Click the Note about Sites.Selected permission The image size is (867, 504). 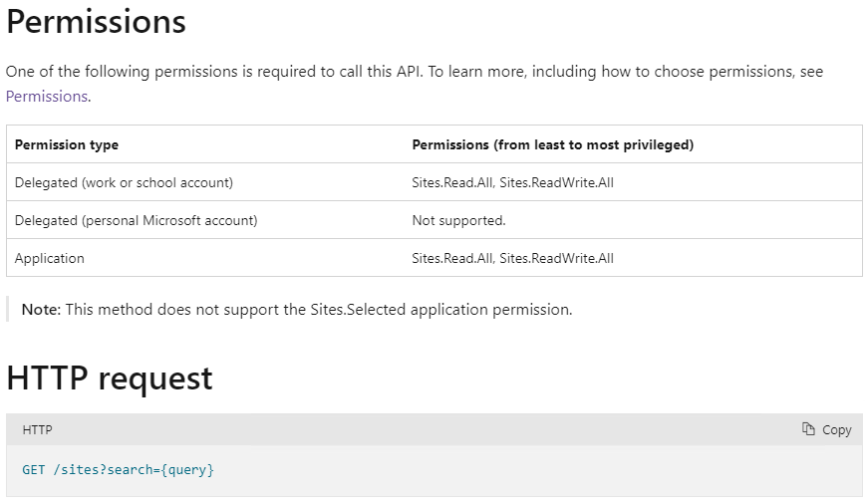[297, 310]
